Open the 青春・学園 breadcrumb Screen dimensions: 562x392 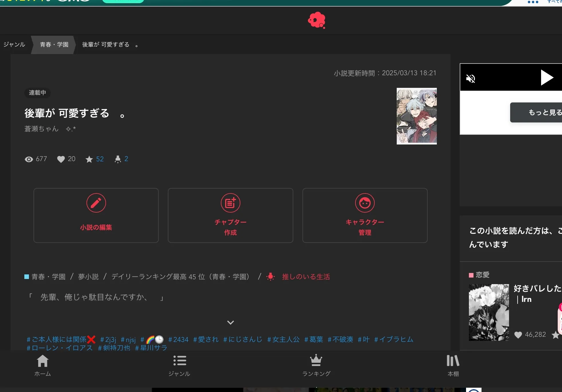tap(54, 45)
